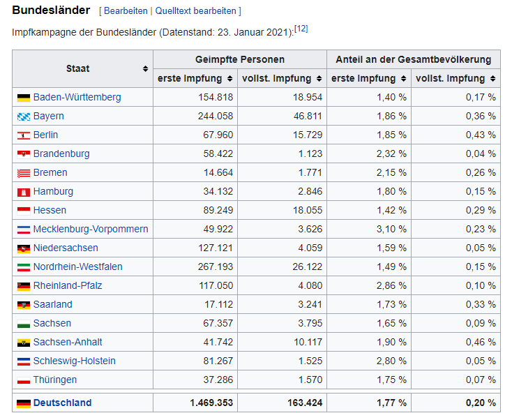
Task: Follow the Schleswig-Holstein link
Action: point(74,361)
